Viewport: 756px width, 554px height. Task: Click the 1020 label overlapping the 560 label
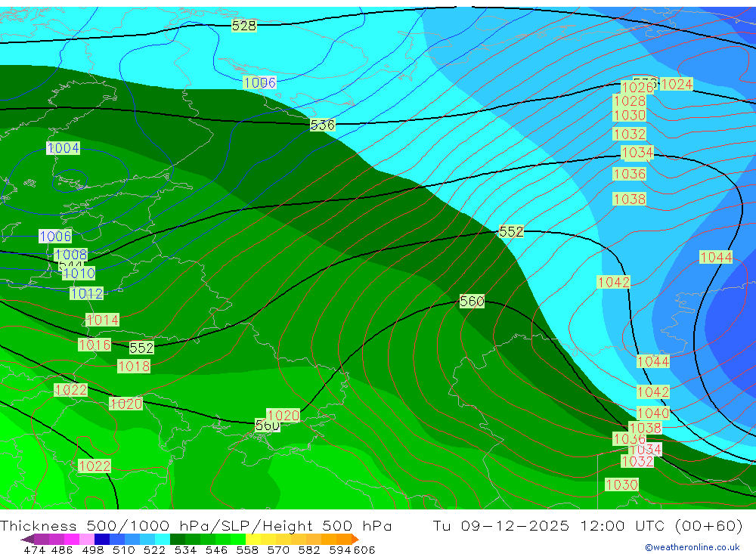(x=283, y=415)
